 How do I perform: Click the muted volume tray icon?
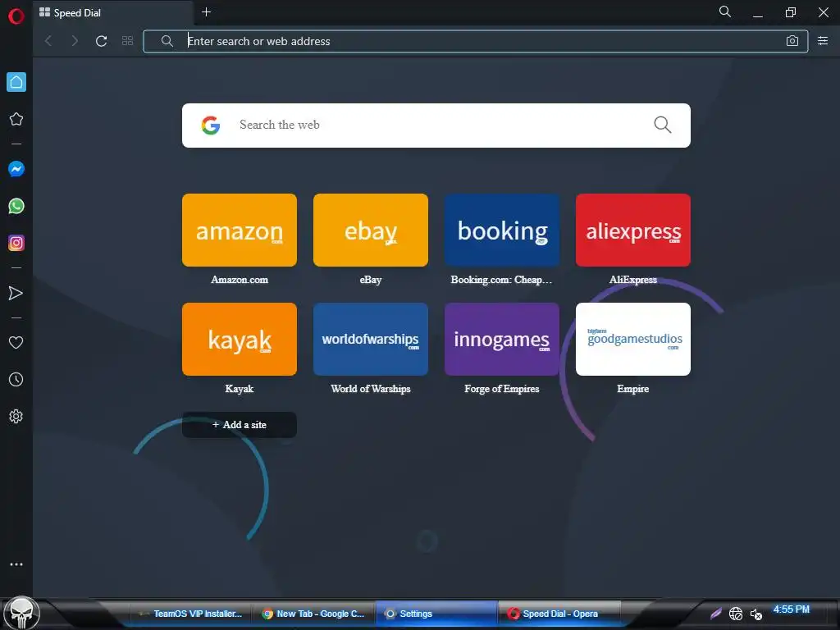click(x=756, y=614)
